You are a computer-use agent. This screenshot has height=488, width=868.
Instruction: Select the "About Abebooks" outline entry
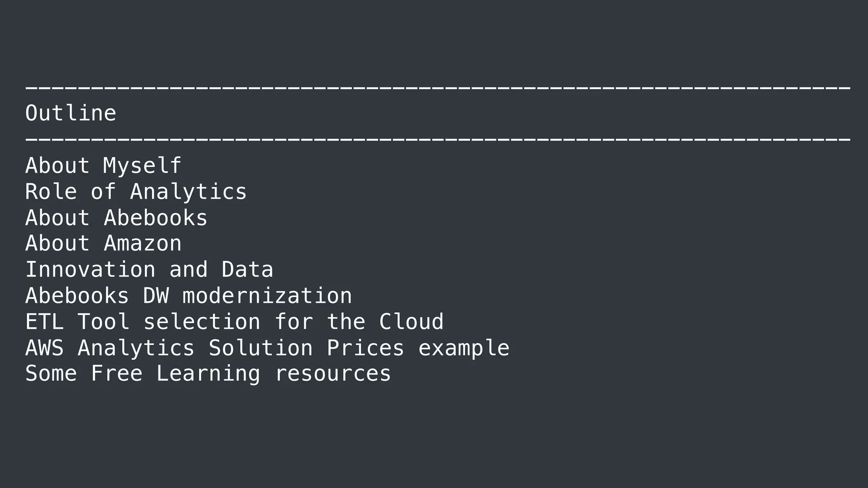click(117, 218)
